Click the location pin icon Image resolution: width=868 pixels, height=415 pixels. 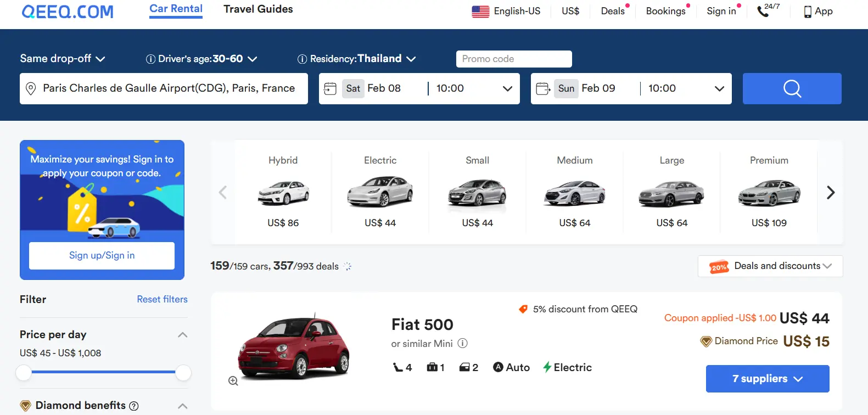pos(31,88)
